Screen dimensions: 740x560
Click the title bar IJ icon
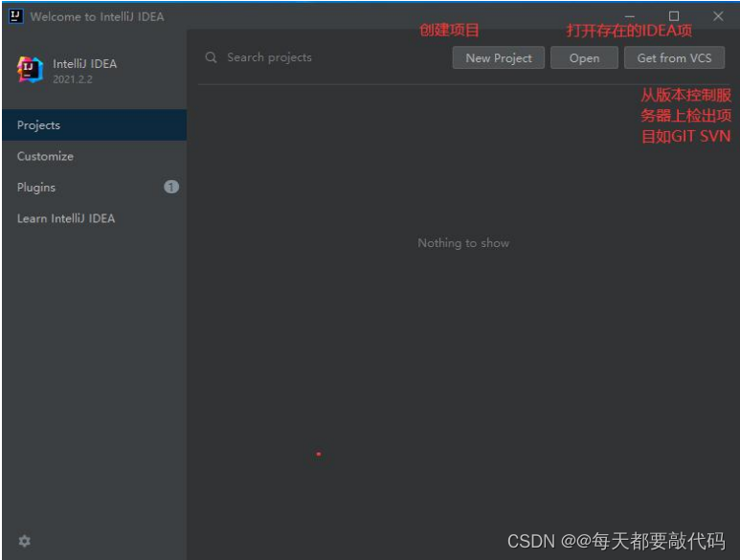(15, 16)
